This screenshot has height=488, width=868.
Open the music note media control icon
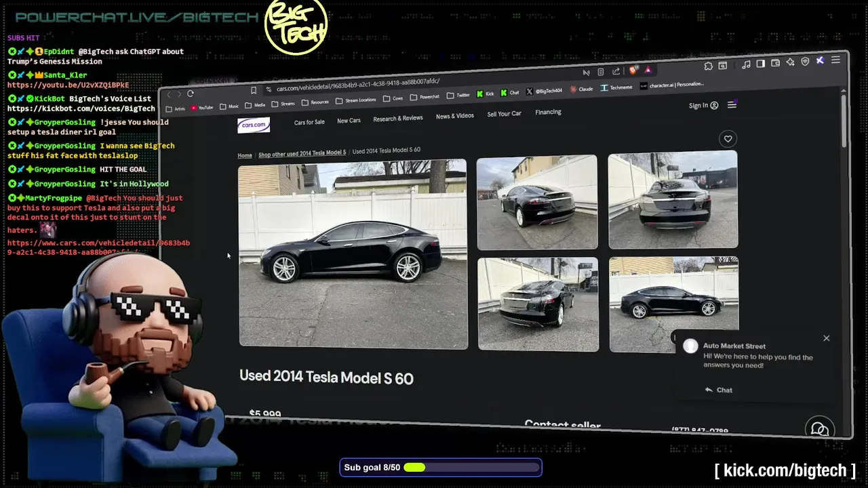coord(746,64)
